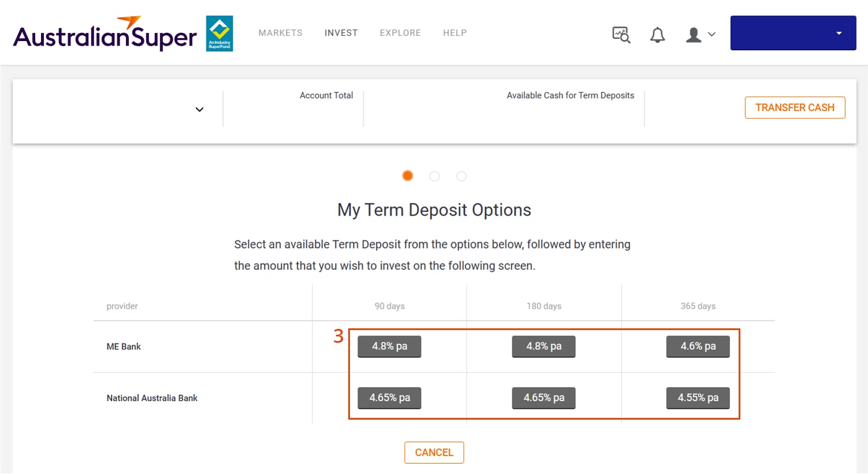Viewport: 868px width, 474px height.
Task: Click the Industry SuperFund badge icon
Action: pyautogui.click(x=219, y=34)
